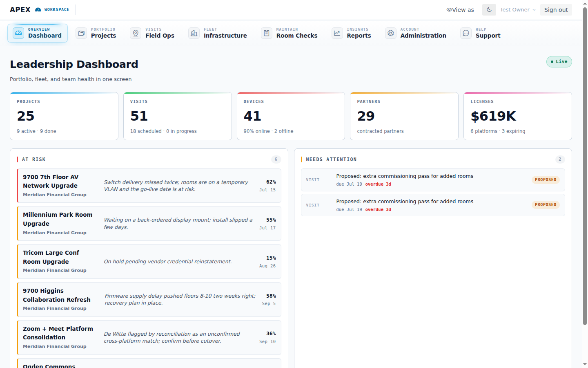The height and width of the screenshot is (368, 588).
Task: Open the Test Owner user dropdown
Action: pyautogui.click(x=518, y=10)
